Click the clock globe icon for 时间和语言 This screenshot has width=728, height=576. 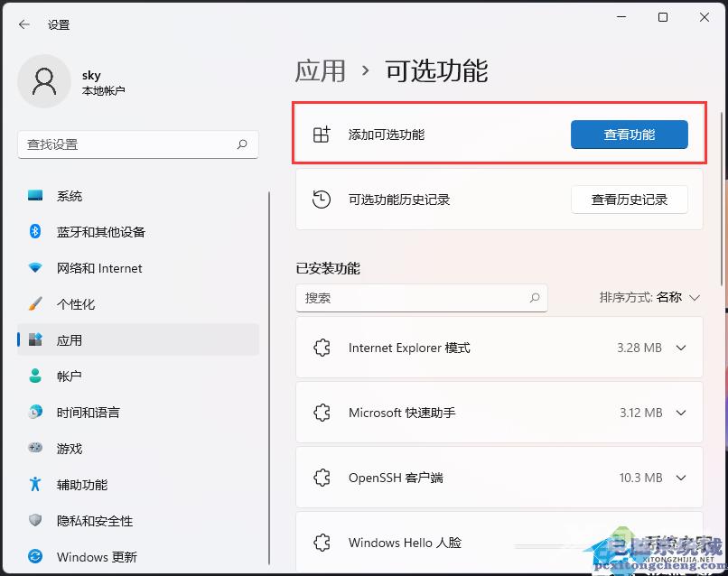[x=35, y=412]
